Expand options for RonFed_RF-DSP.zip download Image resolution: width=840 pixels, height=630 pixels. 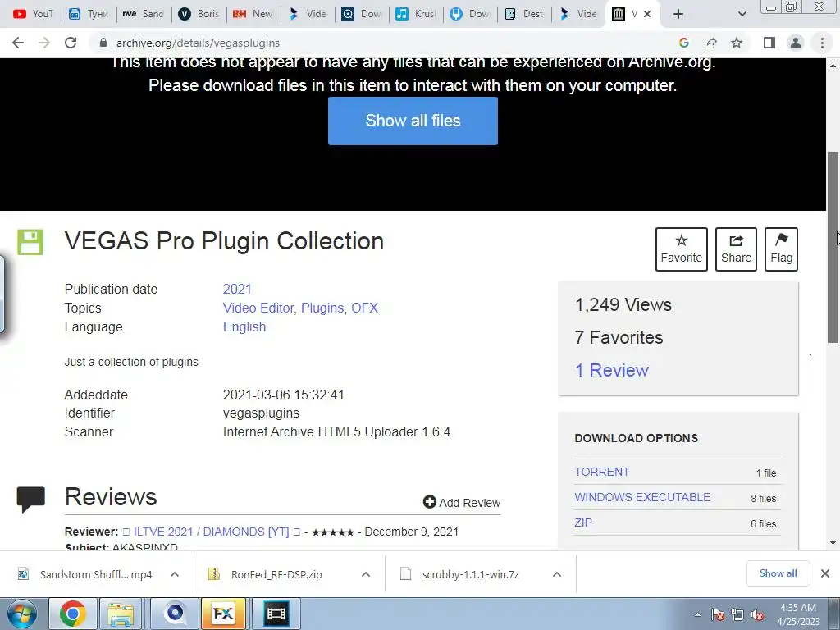(x=366, y=574)
